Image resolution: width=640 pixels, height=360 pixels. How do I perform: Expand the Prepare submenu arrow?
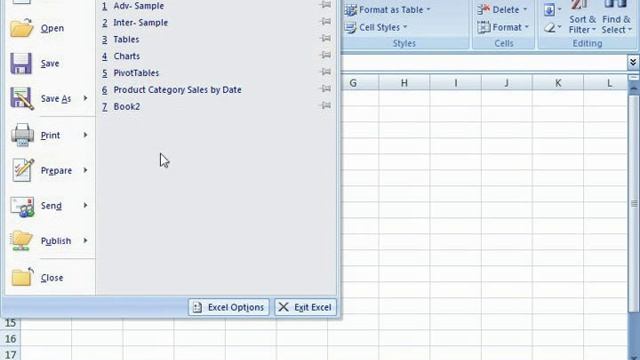pos(85,170)
